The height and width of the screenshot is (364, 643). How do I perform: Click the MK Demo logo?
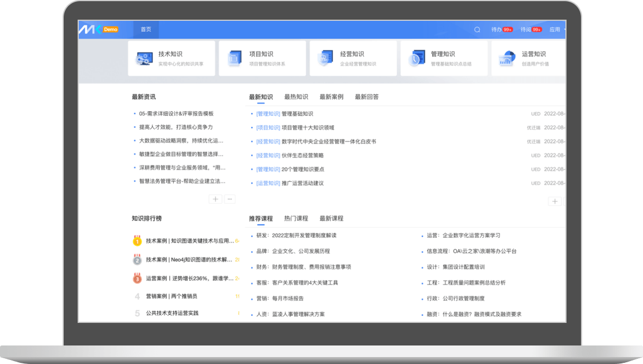(99, 30)
